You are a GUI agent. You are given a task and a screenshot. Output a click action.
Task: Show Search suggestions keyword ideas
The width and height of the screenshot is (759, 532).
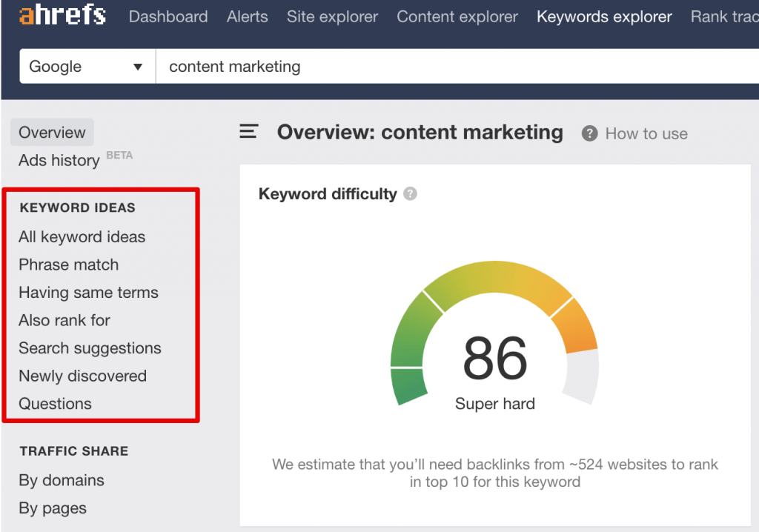pos(90,348)
